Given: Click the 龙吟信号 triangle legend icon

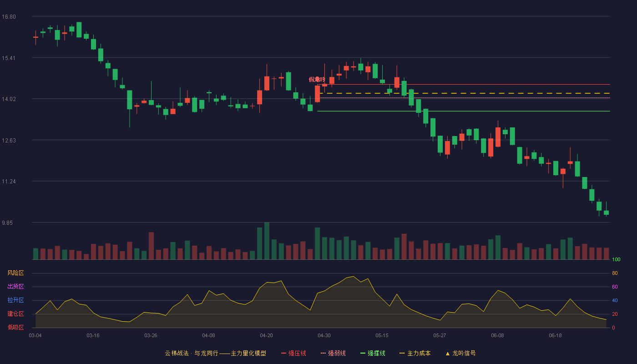Looking at the screenshot, I should coord(447,354).
